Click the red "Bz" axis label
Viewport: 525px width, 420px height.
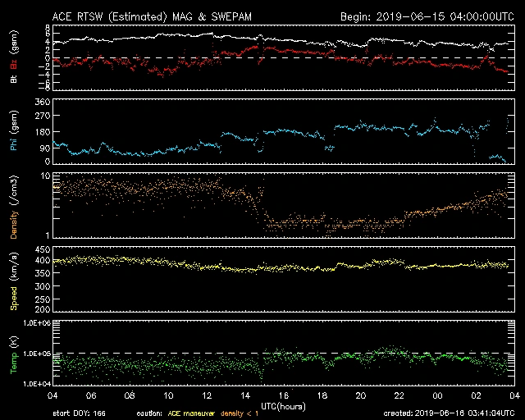(14, 64)
